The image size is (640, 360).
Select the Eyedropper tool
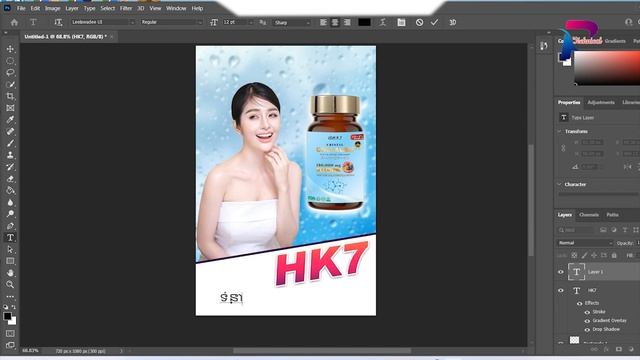[x=10, y=120]
